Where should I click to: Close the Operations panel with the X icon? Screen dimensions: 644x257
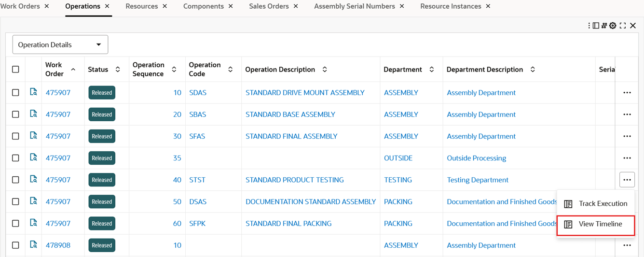pyautogui.click(x=633, y=26)
